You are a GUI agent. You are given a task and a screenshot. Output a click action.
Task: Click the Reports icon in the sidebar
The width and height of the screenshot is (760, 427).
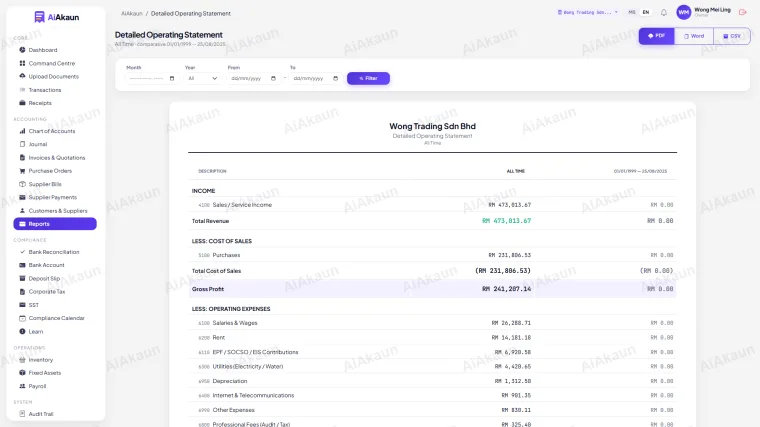coord(22,224)
